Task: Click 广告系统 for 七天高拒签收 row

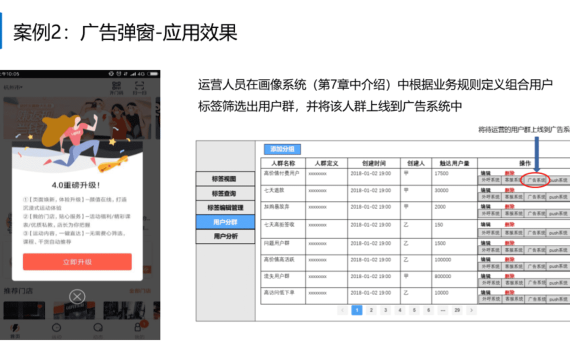Action: 536,232
